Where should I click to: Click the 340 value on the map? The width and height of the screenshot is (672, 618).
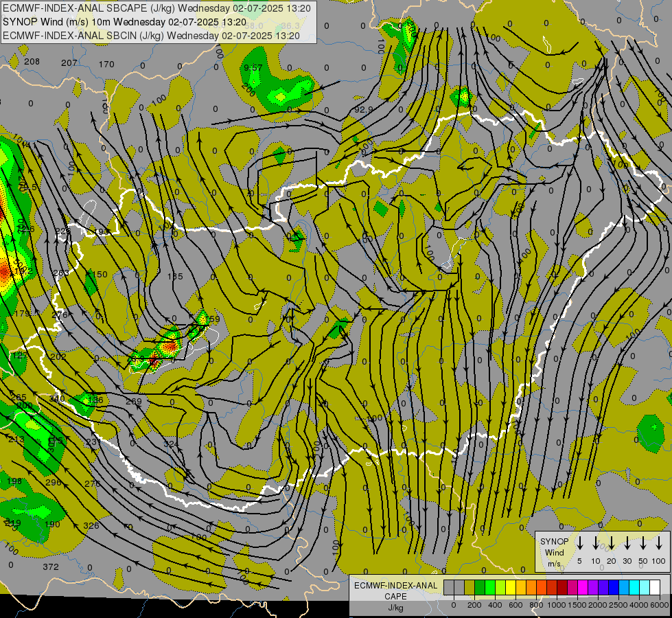coord(57,399)
